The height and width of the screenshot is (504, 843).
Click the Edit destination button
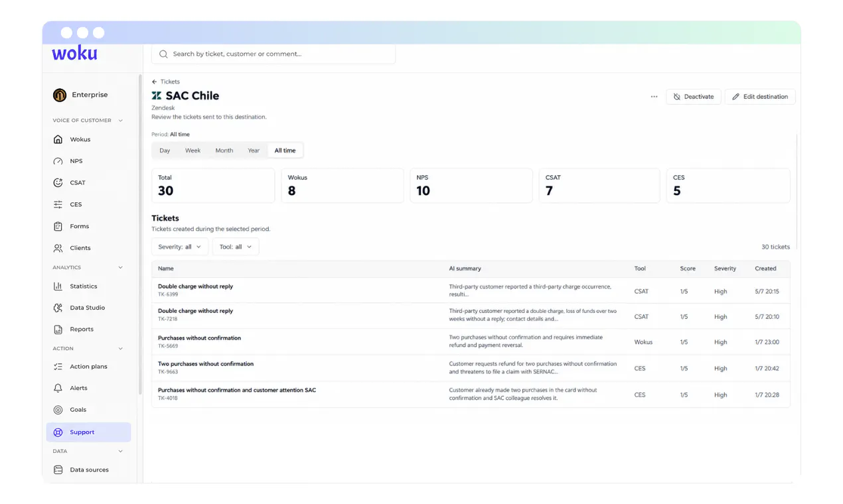(x=760, y=97)
